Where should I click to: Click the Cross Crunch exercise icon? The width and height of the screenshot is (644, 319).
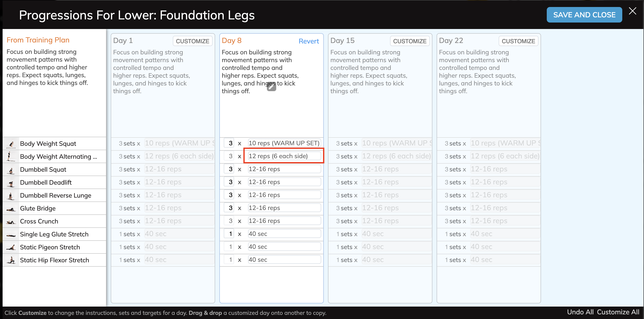[x=11, y=221]
